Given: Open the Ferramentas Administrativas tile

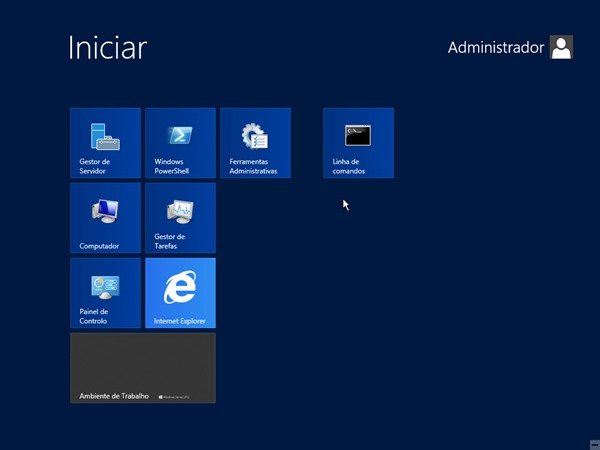Looking at the screenshot, I should [x=255, y=143].
